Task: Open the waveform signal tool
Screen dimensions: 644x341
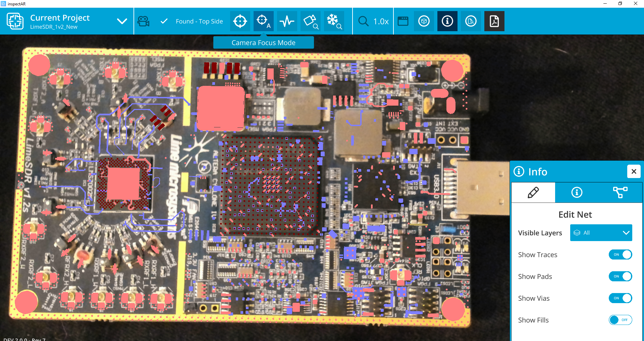Action: (x=287, y=21)
